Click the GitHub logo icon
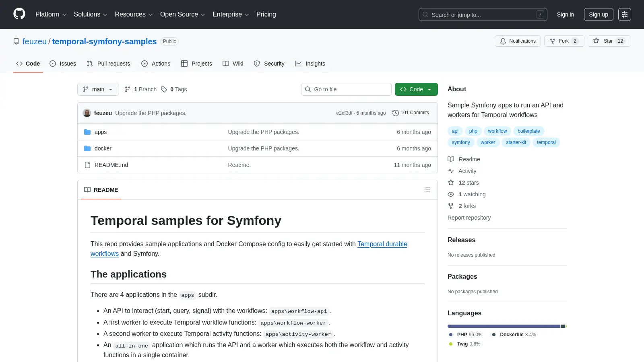 pos(19,14)
